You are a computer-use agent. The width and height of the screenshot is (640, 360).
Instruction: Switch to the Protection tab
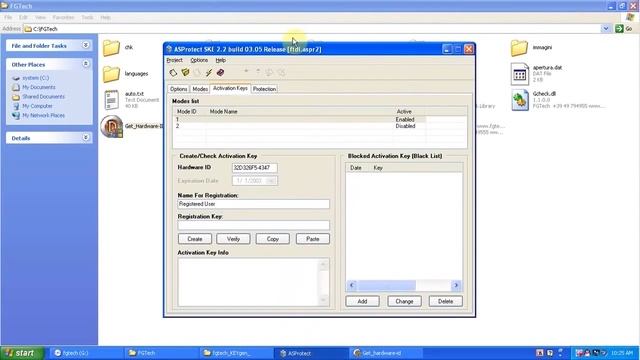pos(264,89)
